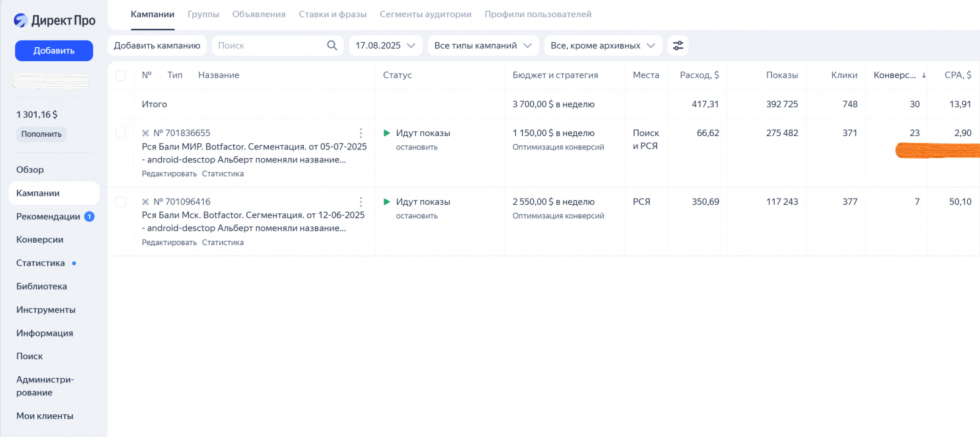The width and height of the screenshot is (980, 437).
Task: Expand the Все типы кампаний dropdown
Action: pos(483,45)
